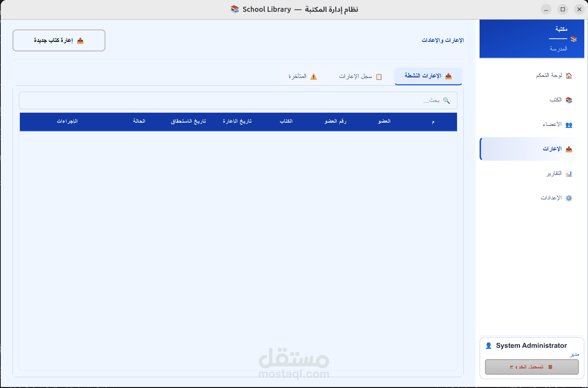Click the magnifier icon in search box
The height and width of the screenshot is (388, 588).
(446, 100)
